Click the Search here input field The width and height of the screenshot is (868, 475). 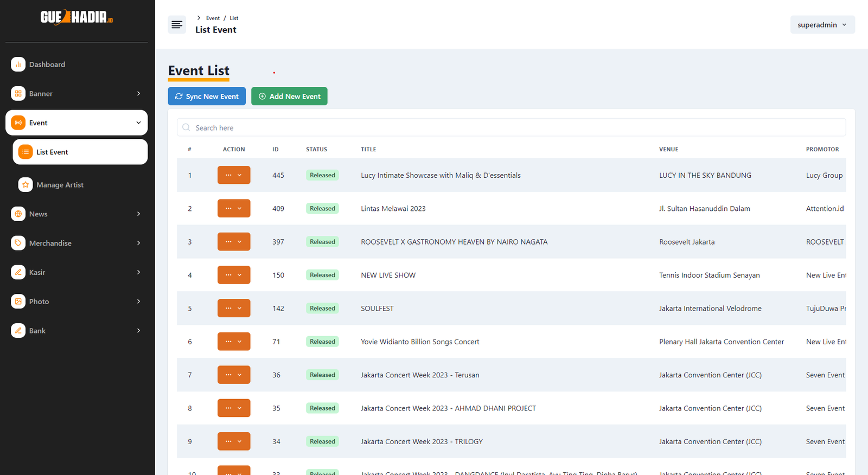511,127
